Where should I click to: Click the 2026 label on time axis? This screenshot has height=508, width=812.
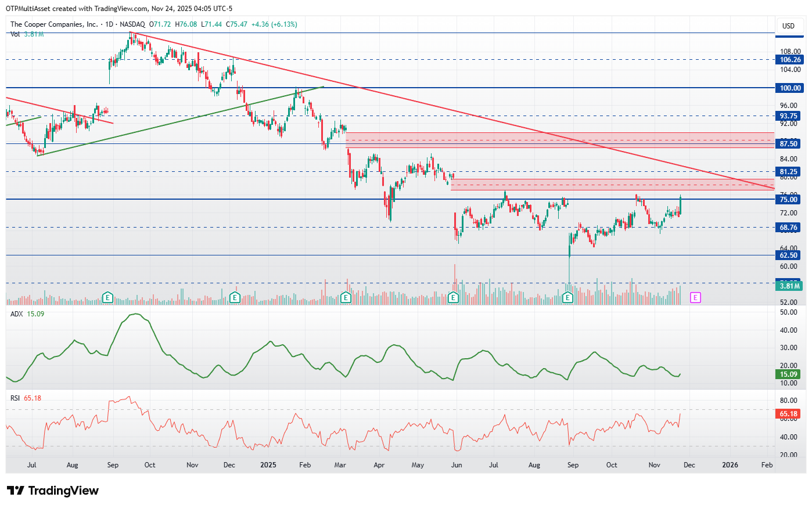tap(730, 465)
